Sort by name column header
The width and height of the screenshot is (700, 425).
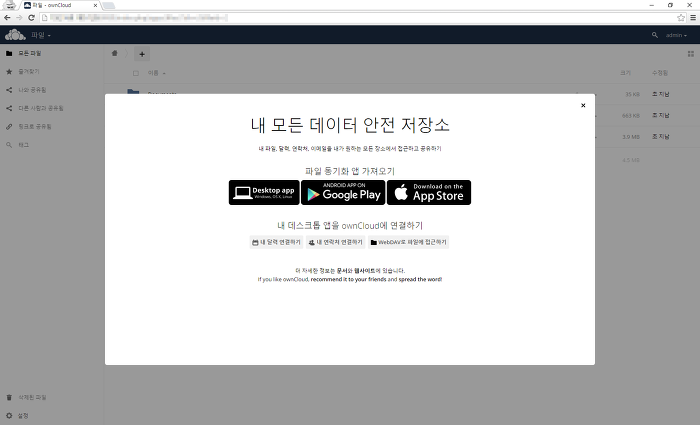coord(156,73)
